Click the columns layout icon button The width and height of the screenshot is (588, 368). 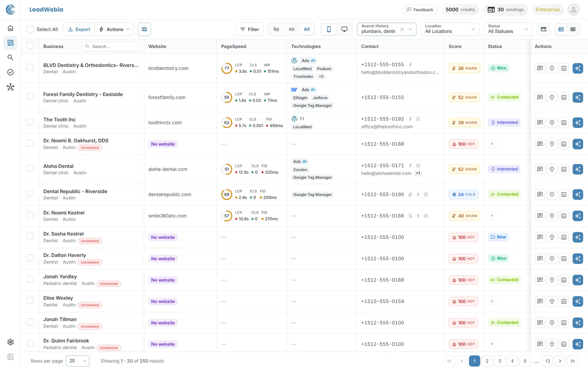(144, 29)
